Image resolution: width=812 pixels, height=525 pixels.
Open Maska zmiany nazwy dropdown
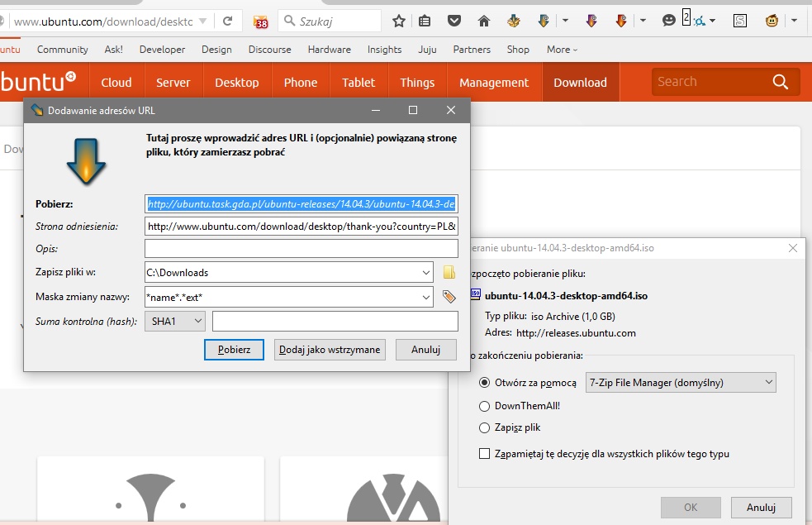[x=425, y=297]
